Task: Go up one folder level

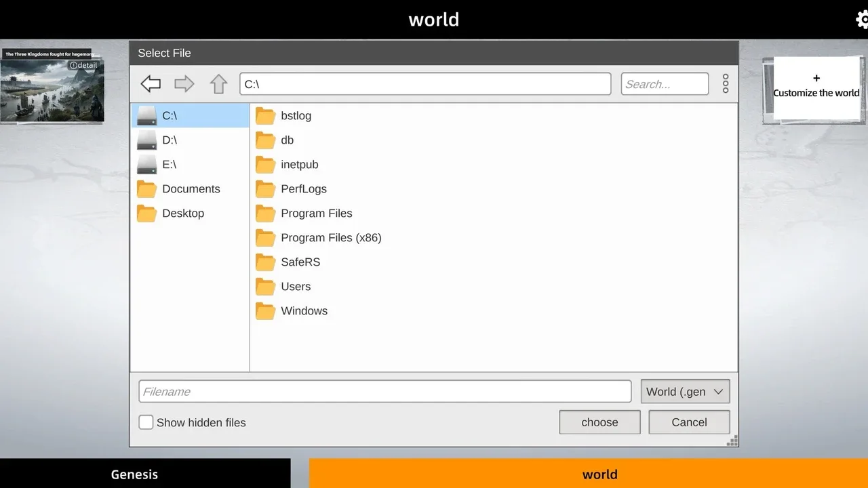Action: 218,84
